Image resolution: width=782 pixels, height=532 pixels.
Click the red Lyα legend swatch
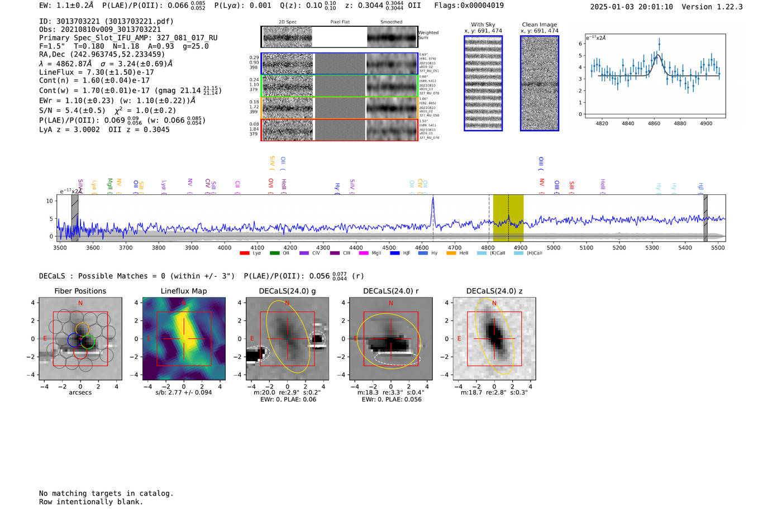coord(244,253)
